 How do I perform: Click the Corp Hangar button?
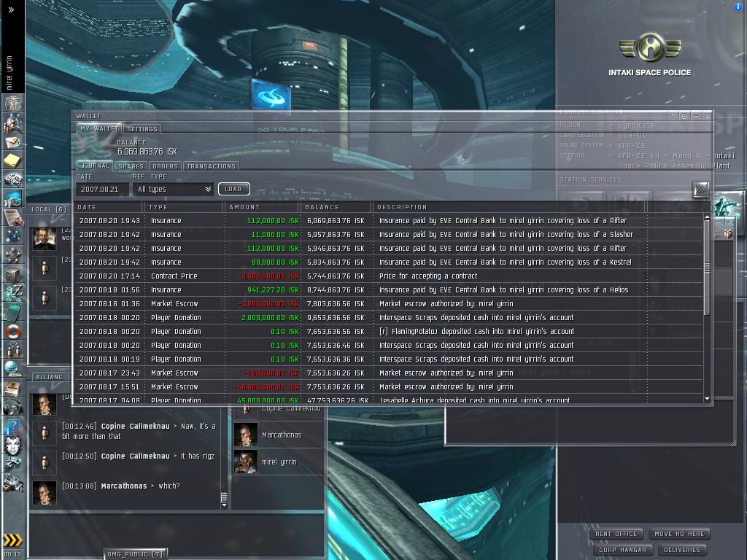point(623,550)
